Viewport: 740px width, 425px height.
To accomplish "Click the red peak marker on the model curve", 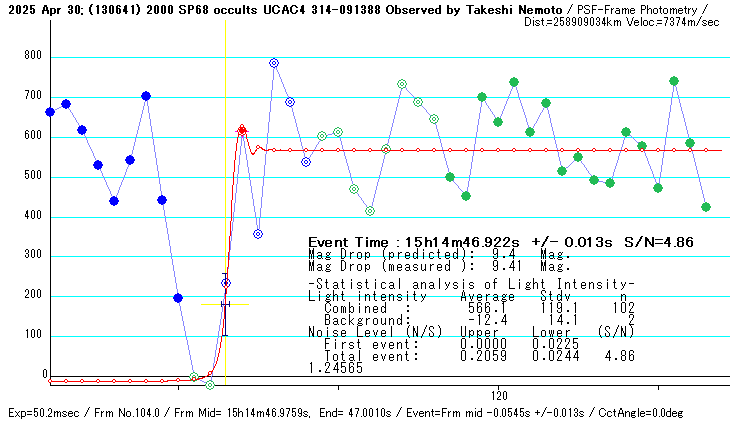I will coord(242,129).
